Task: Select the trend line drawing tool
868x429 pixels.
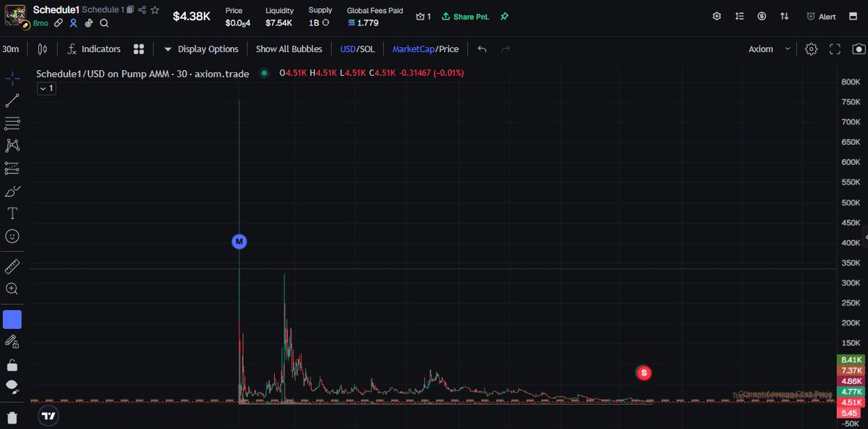Action: click(x=12, y=101)
